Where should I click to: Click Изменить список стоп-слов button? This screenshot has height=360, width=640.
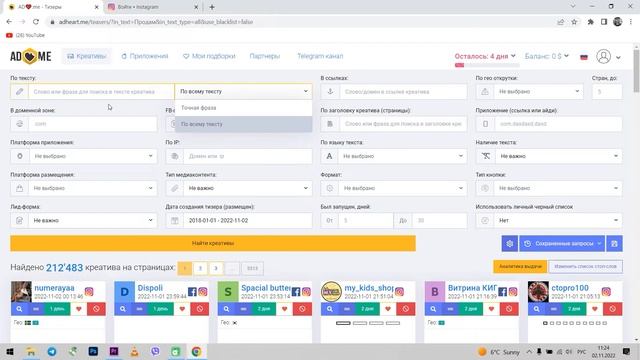tap(585, 267)
